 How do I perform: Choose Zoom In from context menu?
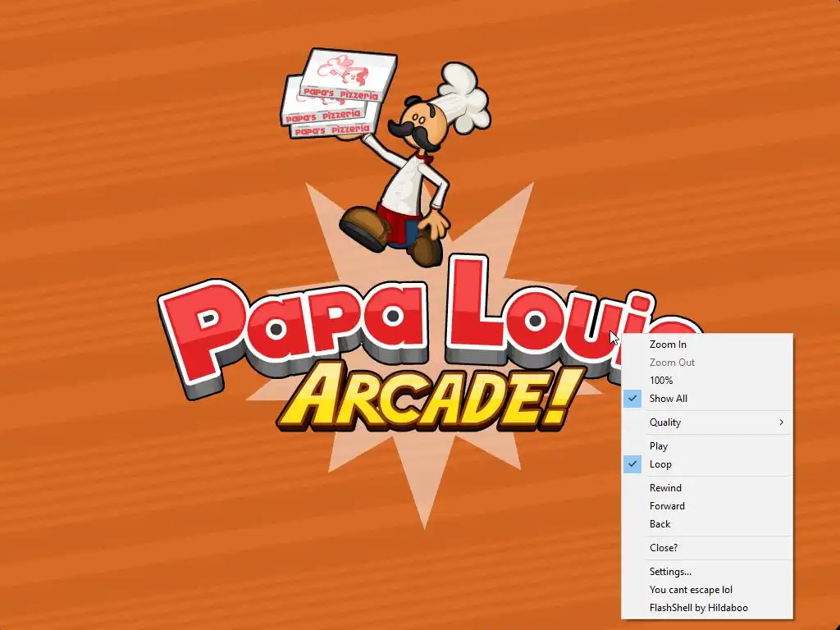click(x=706, y=345)
